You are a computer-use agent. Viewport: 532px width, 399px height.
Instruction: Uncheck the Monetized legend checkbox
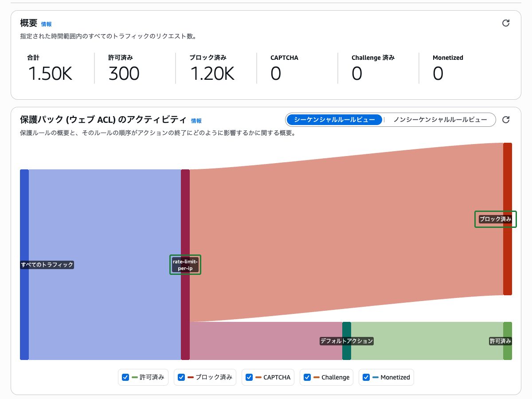pos(366,377)
